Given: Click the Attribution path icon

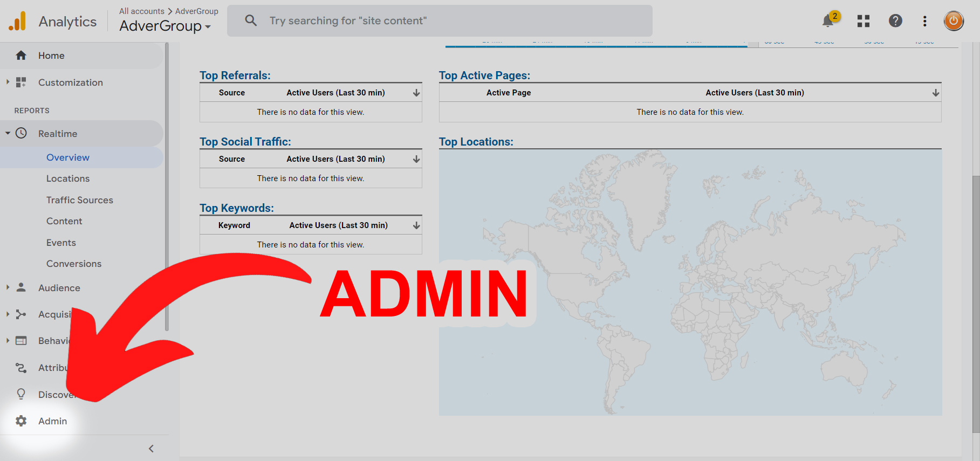Looking at the screenshot, I should click(21, 368).
